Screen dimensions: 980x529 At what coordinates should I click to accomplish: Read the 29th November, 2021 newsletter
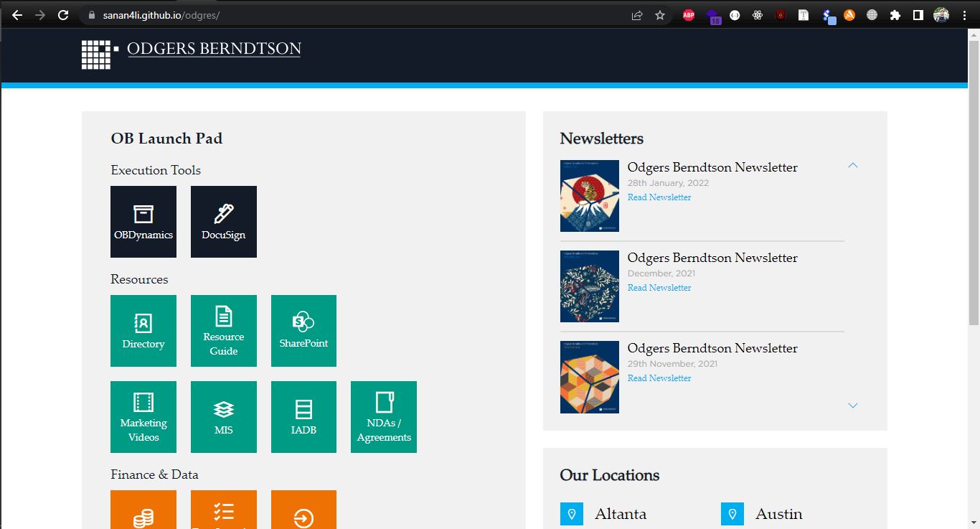(659, 378)
